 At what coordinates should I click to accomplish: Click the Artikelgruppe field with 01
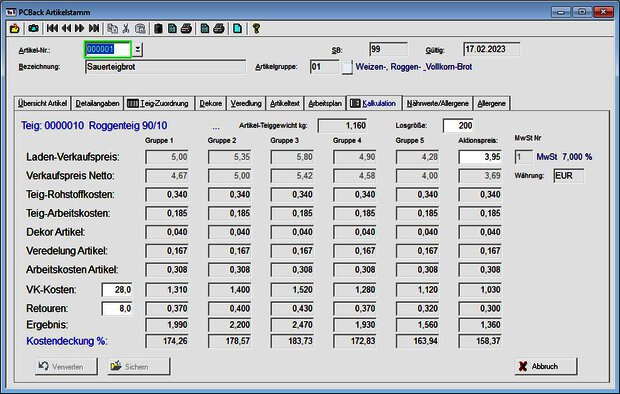(325, 67)
